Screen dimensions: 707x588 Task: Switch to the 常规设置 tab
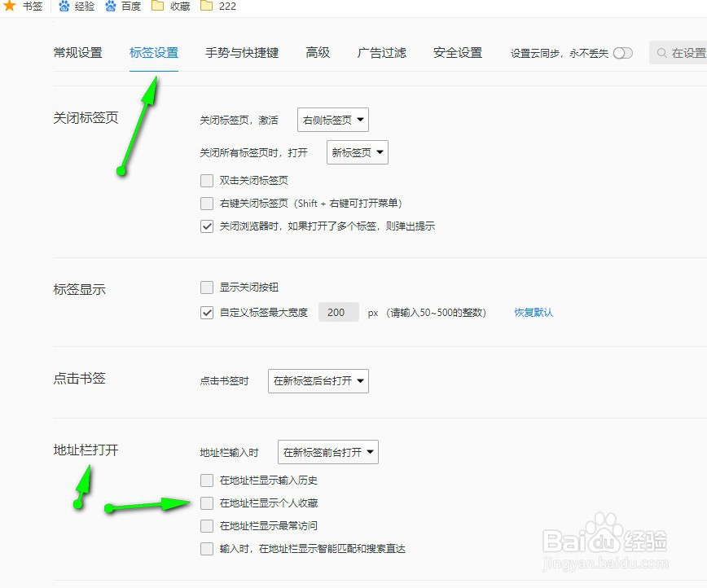(x=77, y=52)
